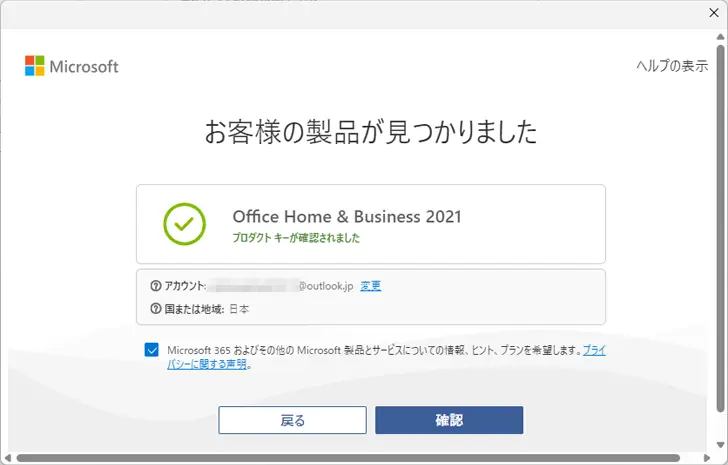This screenshot has width=728, height=465.
Task: Click the Office Home & Business 2021 title
Action: pyautogui.click(x=347, y=217)
